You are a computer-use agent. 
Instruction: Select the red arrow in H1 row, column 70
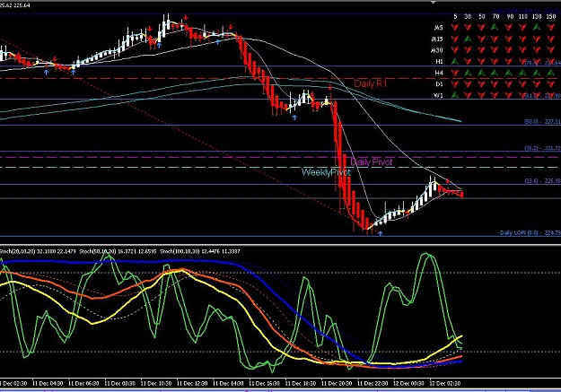[x=495, y=62]
